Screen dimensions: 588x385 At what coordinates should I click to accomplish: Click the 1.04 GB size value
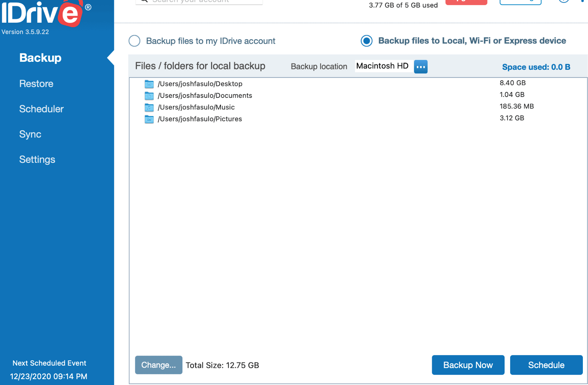tap(512, 95)
